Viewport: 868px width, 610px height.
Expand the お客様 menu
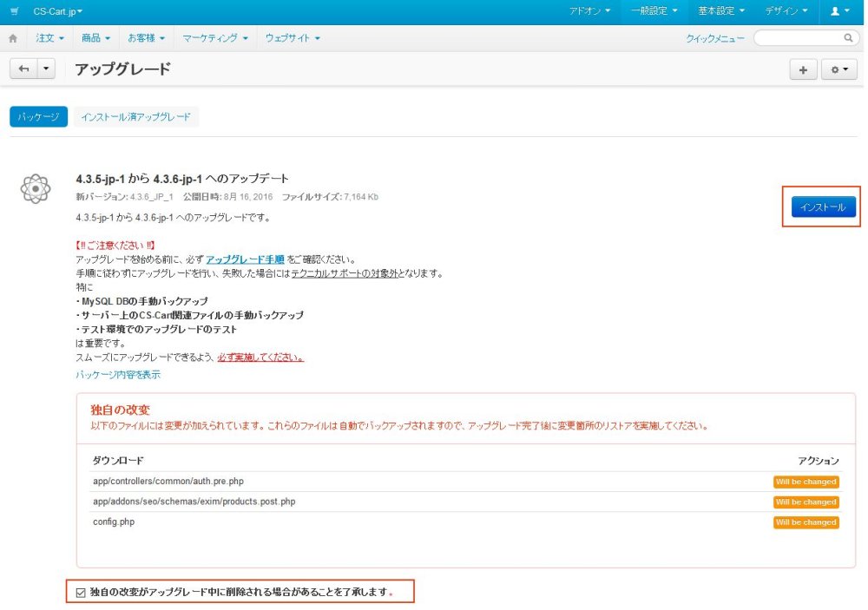click(x=146, y=38)
